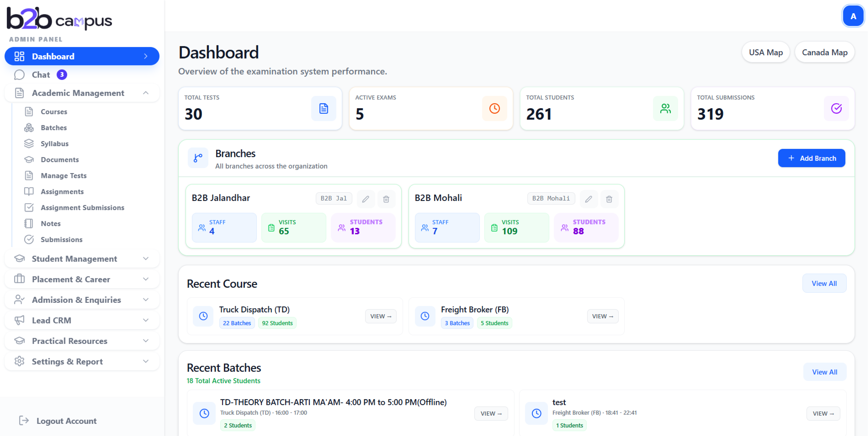Click VIEW for Truck Dispatch course
The width and height of the screenshot is (868, 436).
[x=380, y=316]
